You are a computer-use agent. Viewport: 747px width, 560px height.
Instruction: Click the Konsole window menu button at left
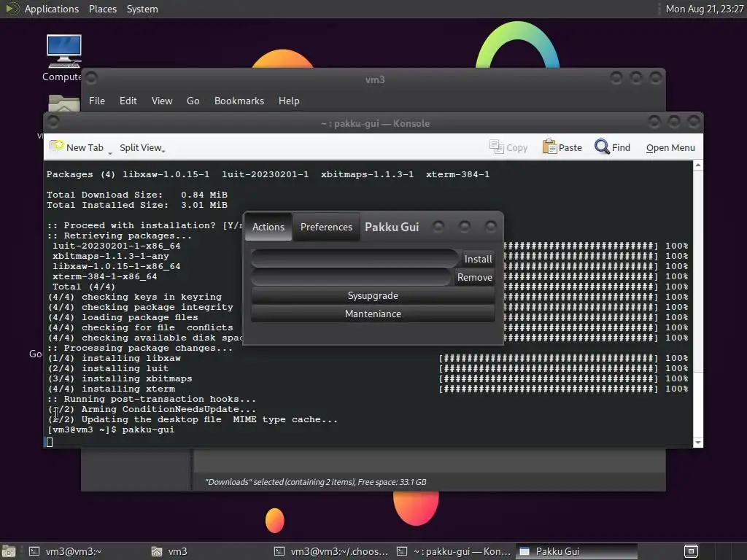coord(53,122)
